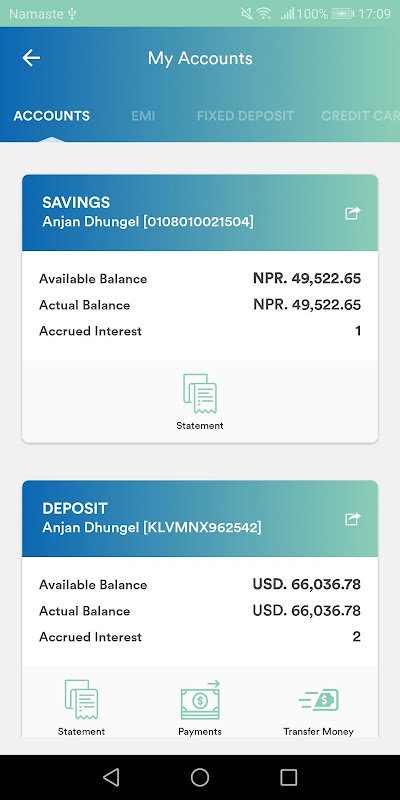Open Transfer Money for the Deposit account
This screenshot has height=800, width=400.
tap(318, 708)
